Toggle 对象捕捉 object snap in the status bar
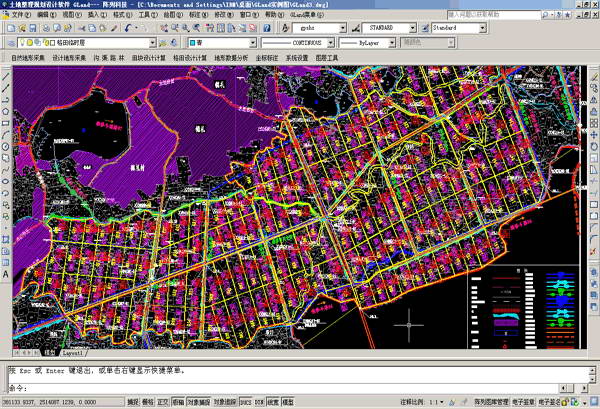This screenshot has width=600, height=409. 199,402
